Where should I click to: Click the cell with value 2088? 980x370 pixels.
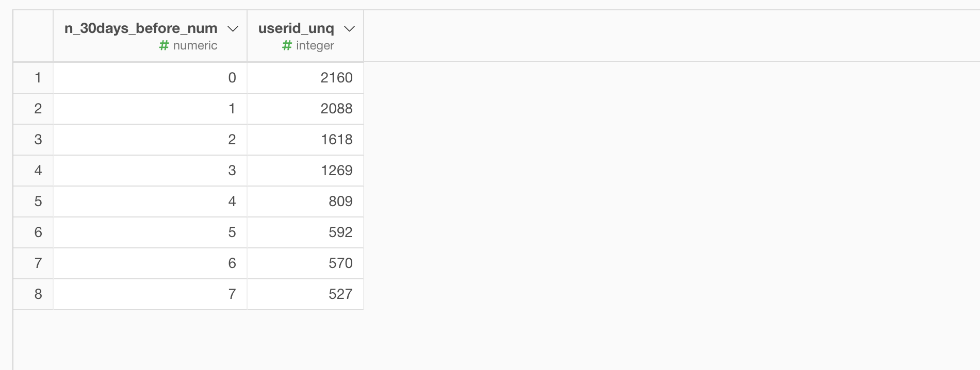pyautogui.click(x=305, y=109)
